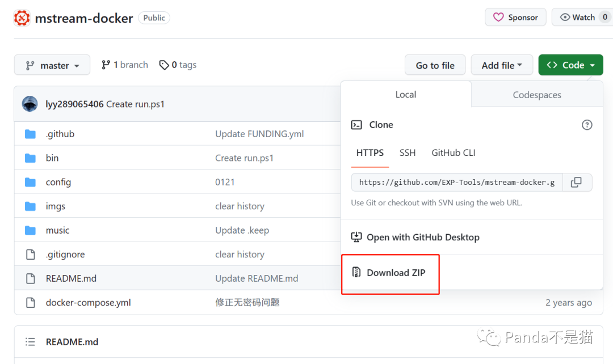The image size is (613, 364).
Task: Open the Update .keep commit message
Action: (242, 230)
